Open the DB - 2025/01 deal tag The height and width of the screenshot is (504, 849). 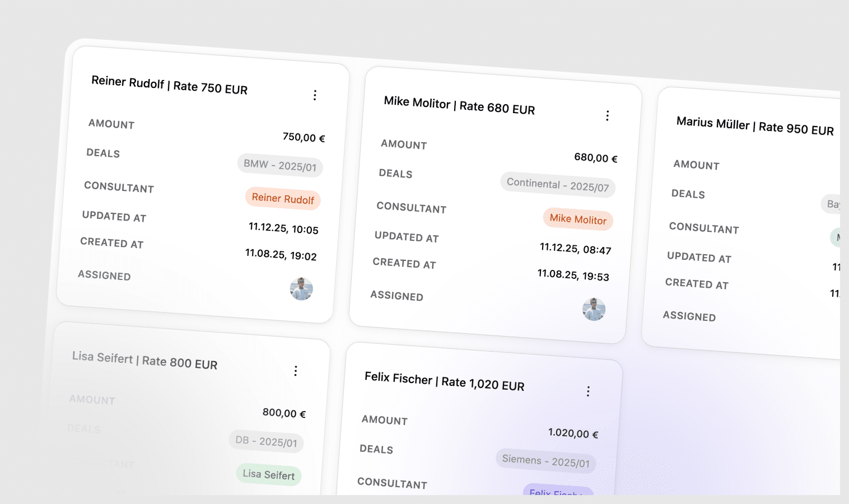266,441
